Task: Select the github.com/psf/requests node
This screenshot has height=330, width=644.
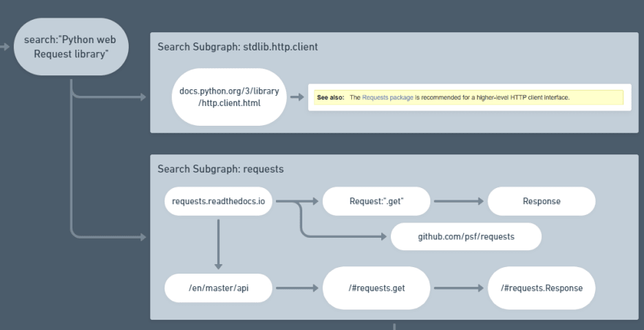Action: (466, 236)
